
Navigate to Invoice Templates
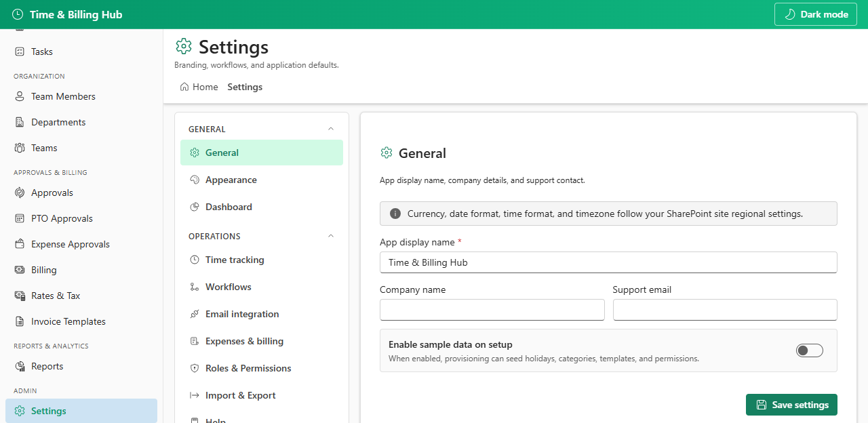(81, 321)
